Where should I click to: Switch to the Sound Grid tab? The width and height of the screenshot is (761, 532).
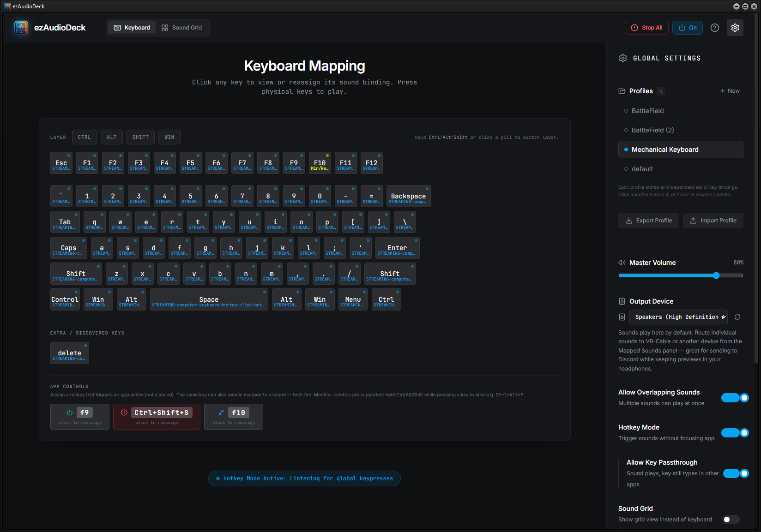coord(181,28)
